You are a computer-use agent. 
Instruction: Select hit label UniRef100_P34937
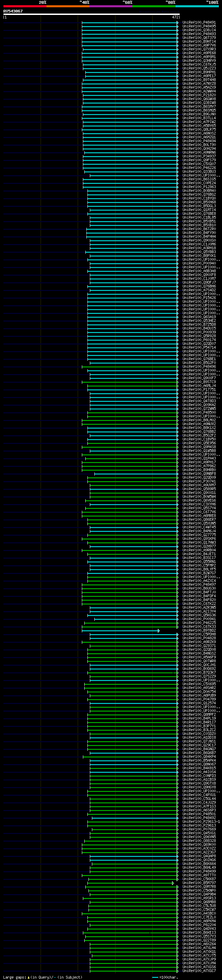click(x=199, y=156)
